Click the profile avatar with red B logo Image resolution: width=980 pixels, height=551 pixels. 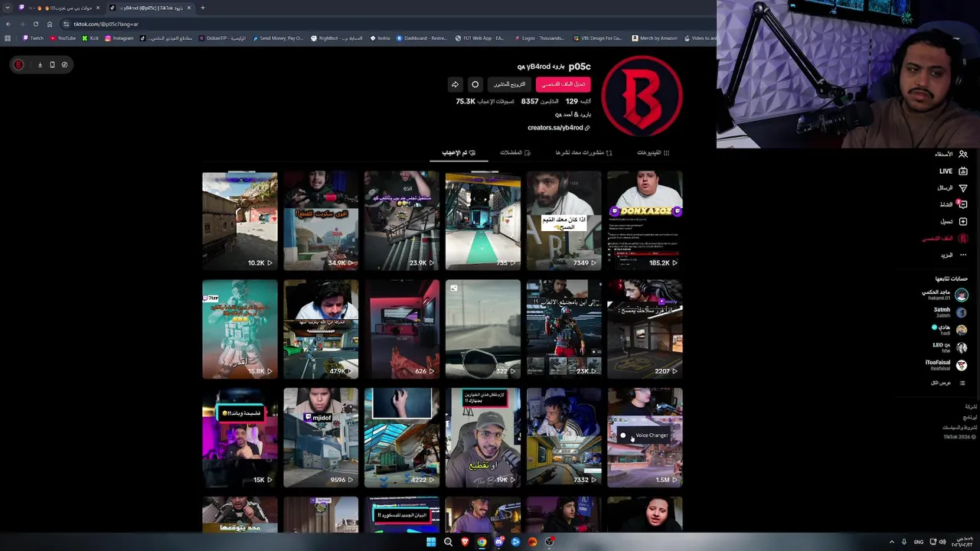[x=642, y=96]
